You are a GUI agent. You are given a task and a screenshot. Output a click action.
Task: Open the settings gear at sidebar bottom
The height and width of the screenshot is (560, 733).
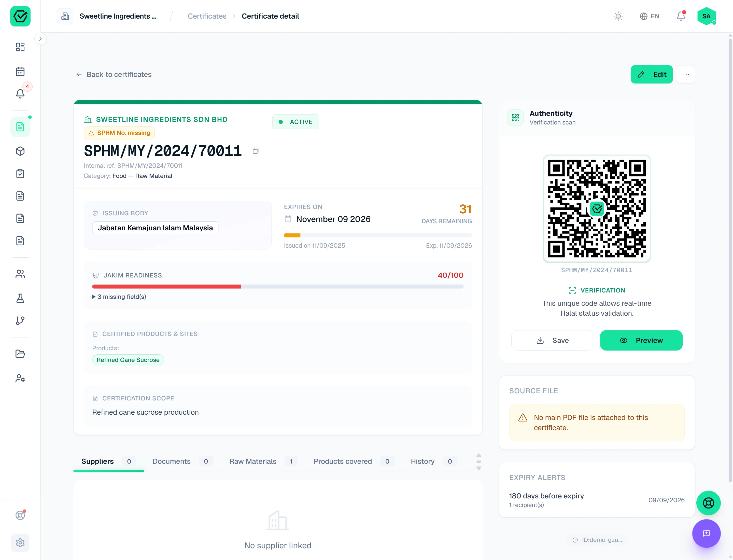click(20, 543)
